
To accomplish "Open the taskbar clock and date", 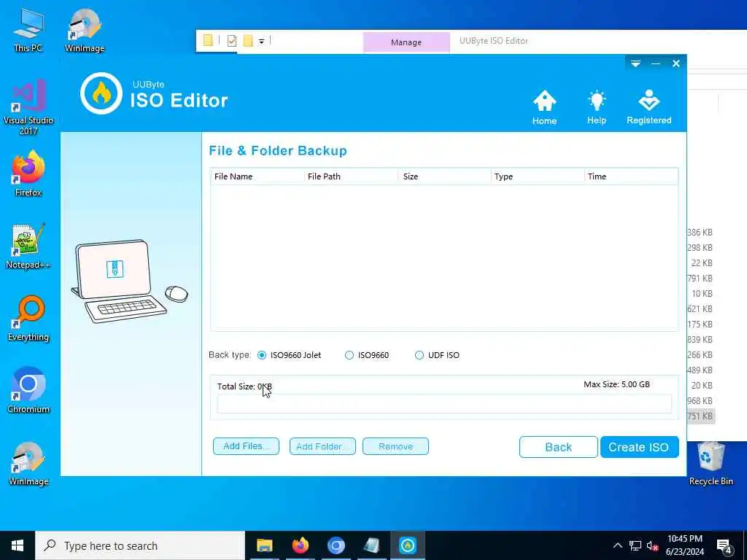I will click(x=684, y=545).
